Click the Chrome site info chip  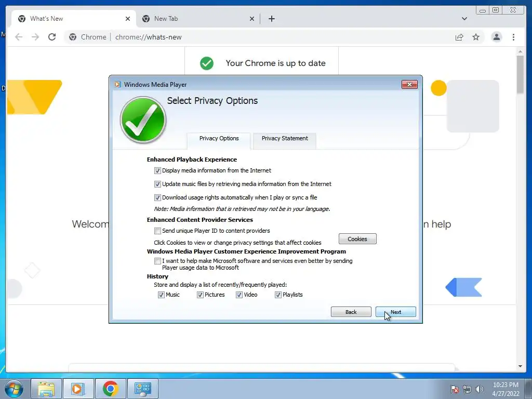tap(87, 37)
